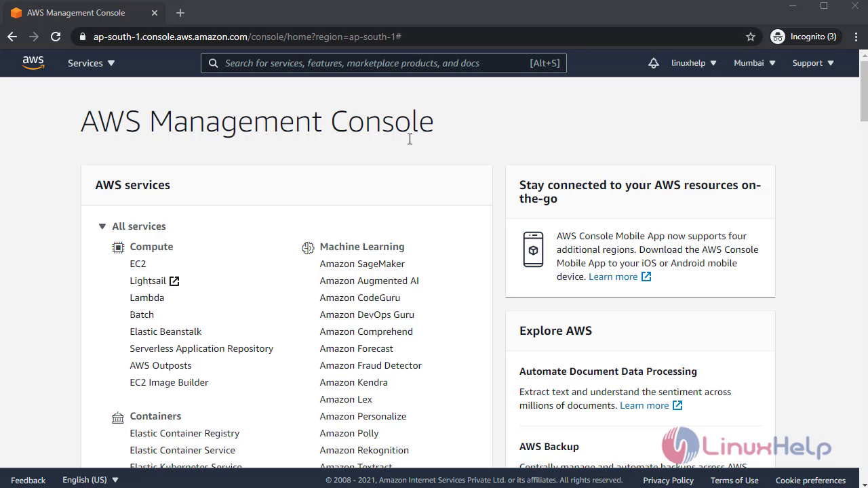Screen dimensions: 868x488
Task: Bookmark this page with star icon
Action: point(751,37)
